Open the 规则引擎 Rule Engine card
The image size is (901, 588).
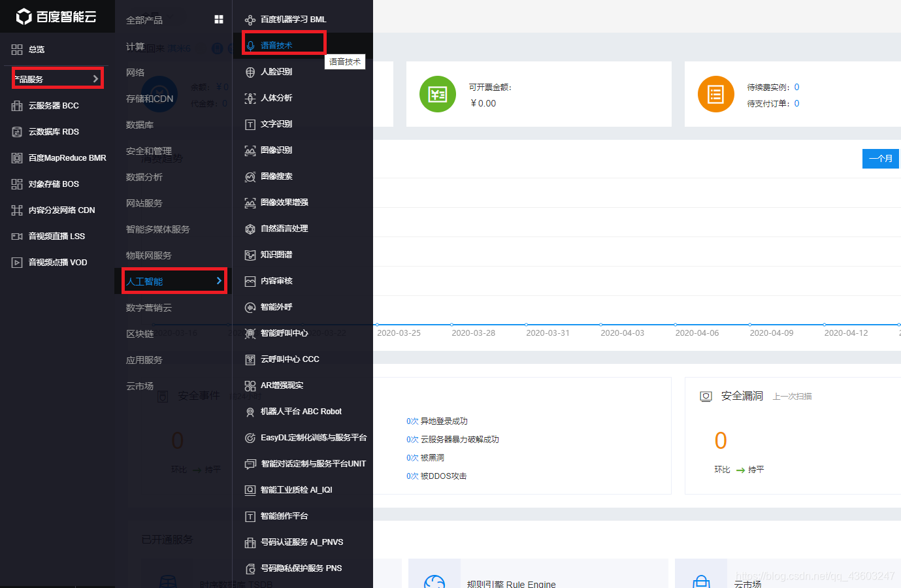click(538, 574)
